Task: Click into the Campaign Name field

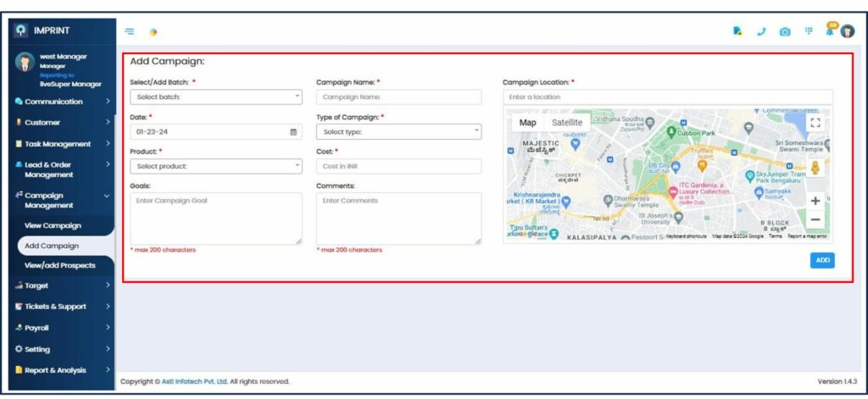Action: [398, 97]
